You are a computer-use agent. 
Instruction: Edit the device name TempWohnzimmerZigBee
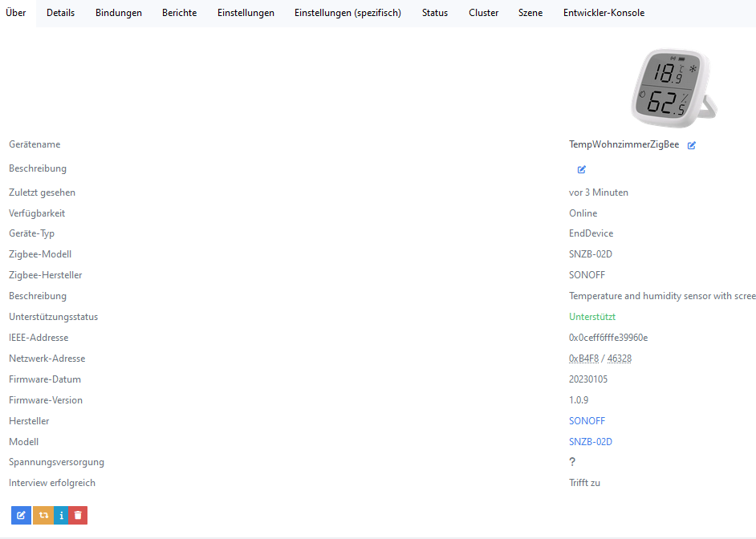click(x=691, y=145)
